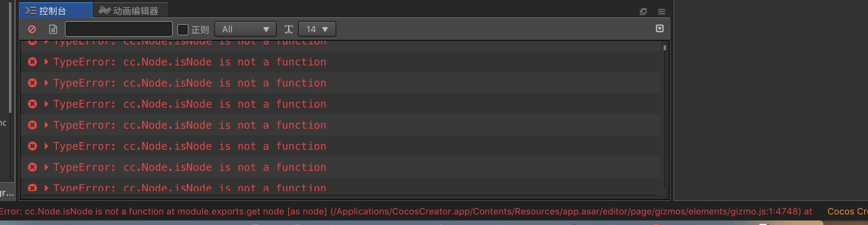The height and width of the screenshot is (225, 868).
Task: Open the All log type dropdown
Action: tap(245, 29)
